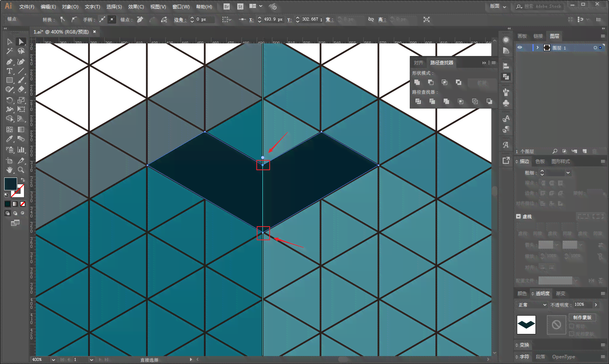The image size is (609, 364).
Task: Click the Minus Front shape mode icon
Action: (x=431, y=82)
